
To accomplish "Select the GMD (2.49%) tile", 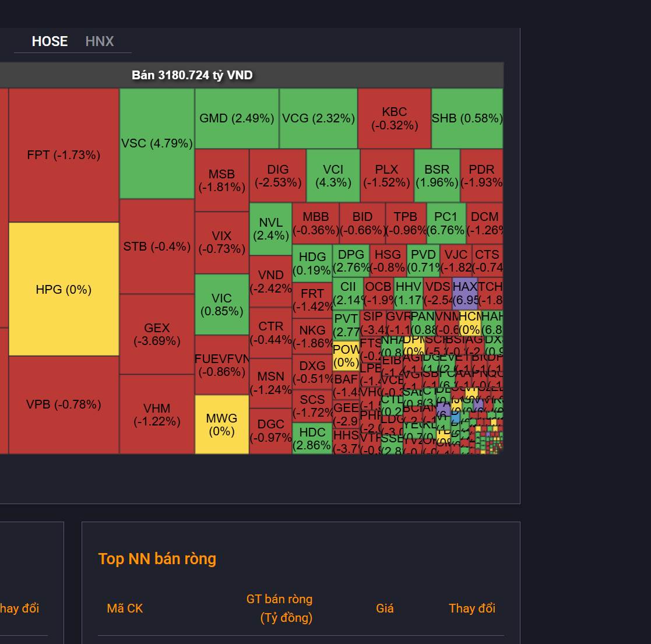I will pyautogui.click(x=237, y=118).
